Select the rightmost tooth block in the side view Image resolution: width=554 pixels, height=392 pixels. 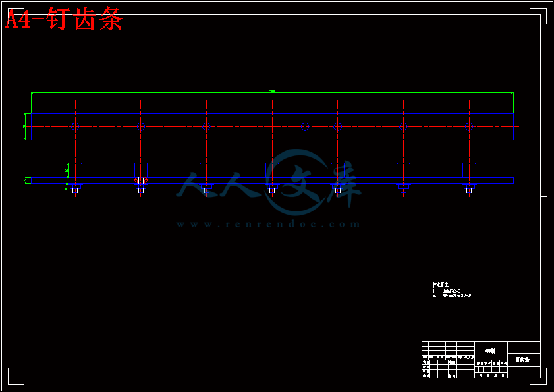click(469, 171)
